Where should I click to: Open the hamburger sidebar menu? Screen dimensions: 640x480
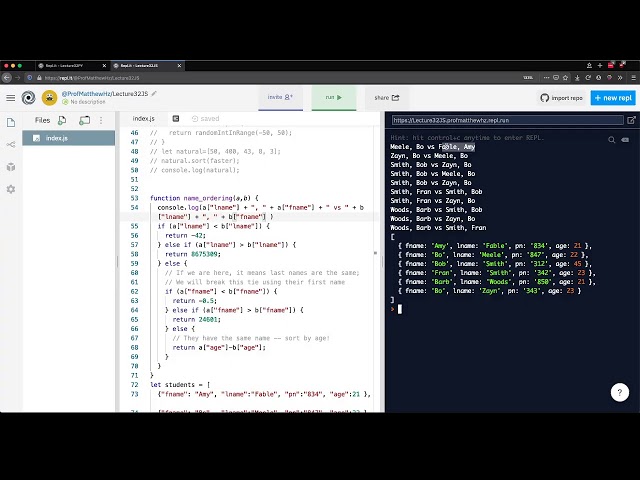pyautogui.click(x=11, y=98)
